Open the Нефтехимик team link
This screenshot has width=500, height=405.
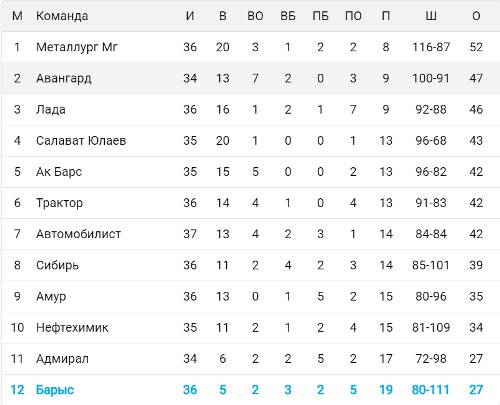72,328
